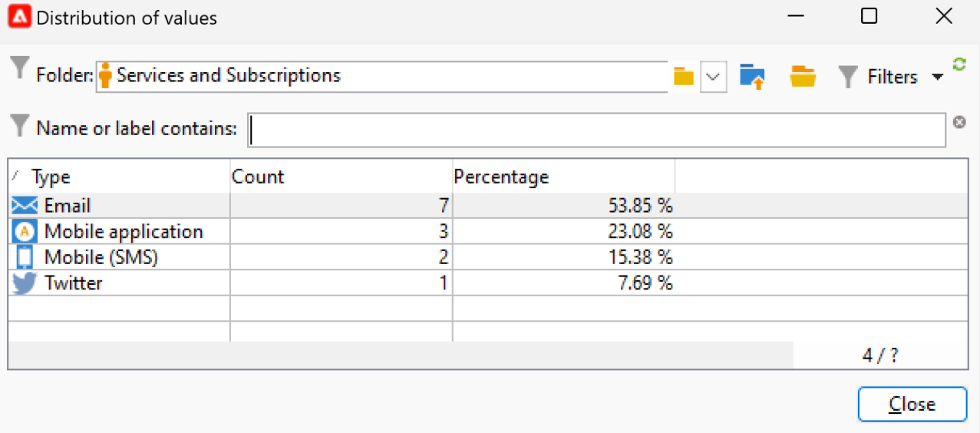
Task: Click the parent folder up-arrow icon
Action: tap(753, 77)
